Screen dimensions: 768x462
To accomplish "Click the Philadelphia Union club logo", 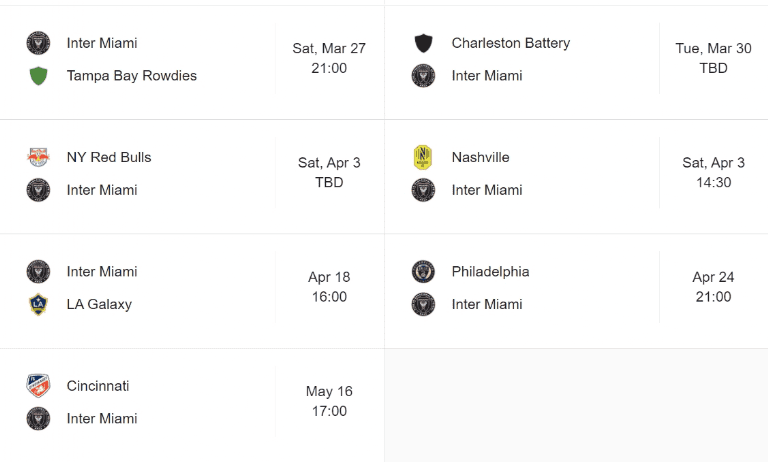I will coord(423,271).
